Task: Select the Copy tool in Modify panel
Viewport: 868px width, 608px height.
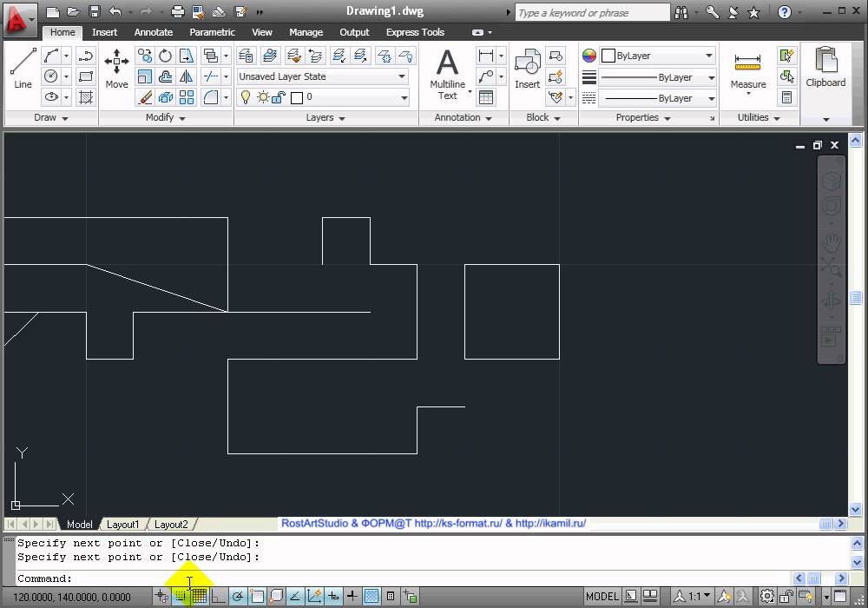Action: (x=144, y=56)
